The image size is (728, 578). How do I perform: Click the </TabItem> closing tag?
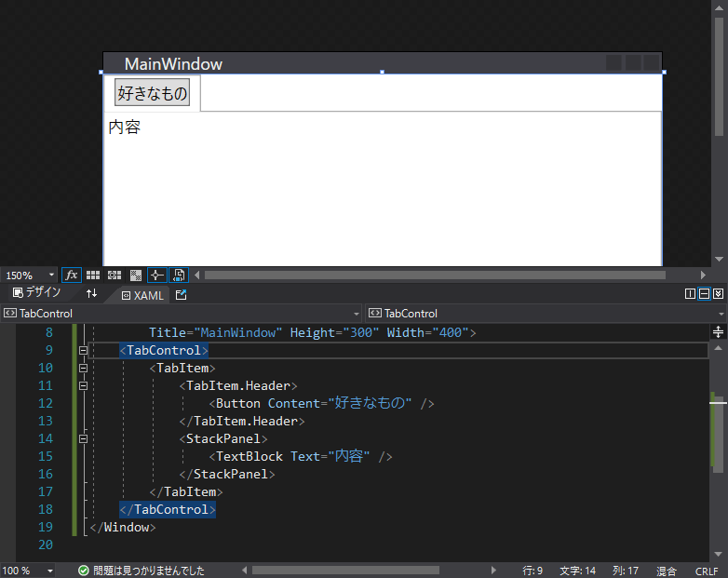click(x=186, y=492)
